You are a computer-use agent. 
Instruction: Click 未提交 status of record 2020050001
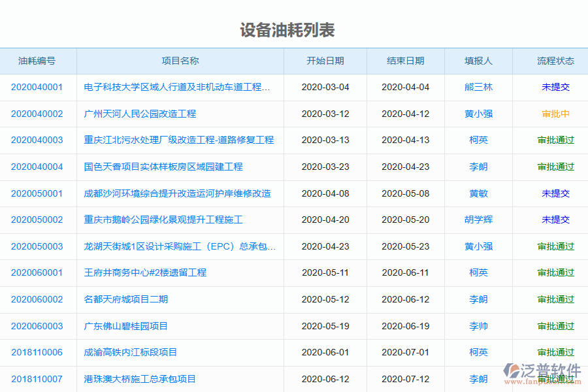(x=556, y=193)
